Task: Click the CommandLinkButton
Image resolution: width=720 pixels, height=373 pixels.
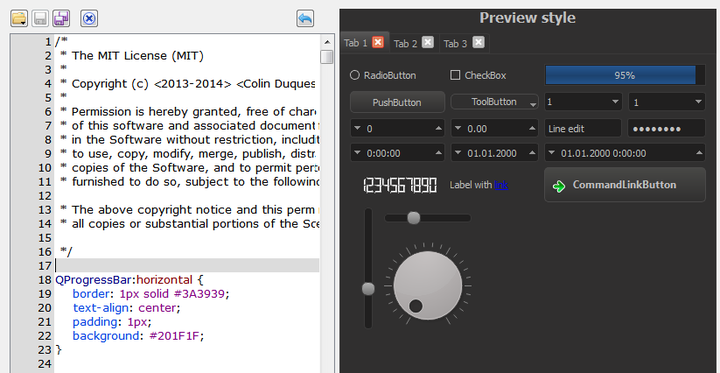Action: pyautogui.click(x=624, y=185)
